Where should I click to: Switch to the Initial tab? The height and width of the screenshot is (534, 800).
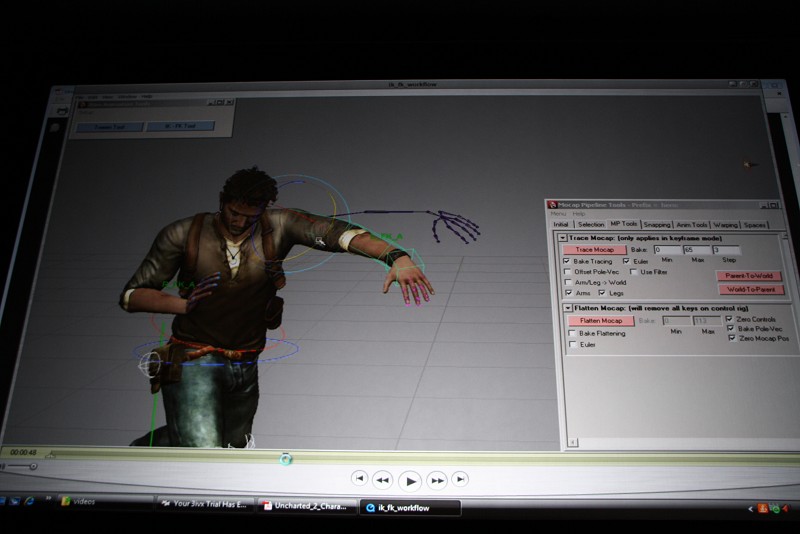561,224
